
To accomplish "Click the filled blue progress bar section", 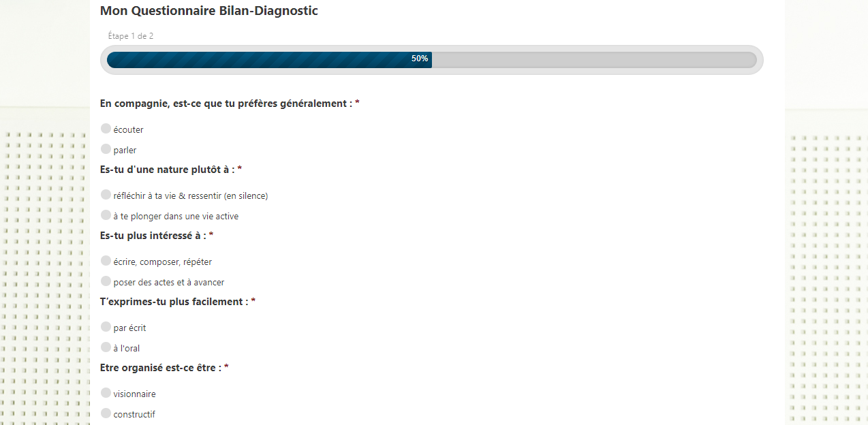I will (259, 60).
